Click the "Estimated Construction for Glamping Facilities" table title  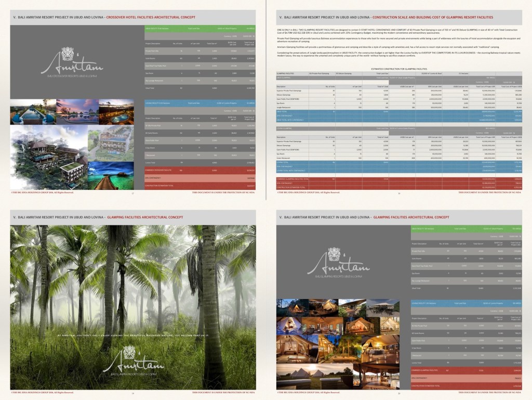click(399, 69)
